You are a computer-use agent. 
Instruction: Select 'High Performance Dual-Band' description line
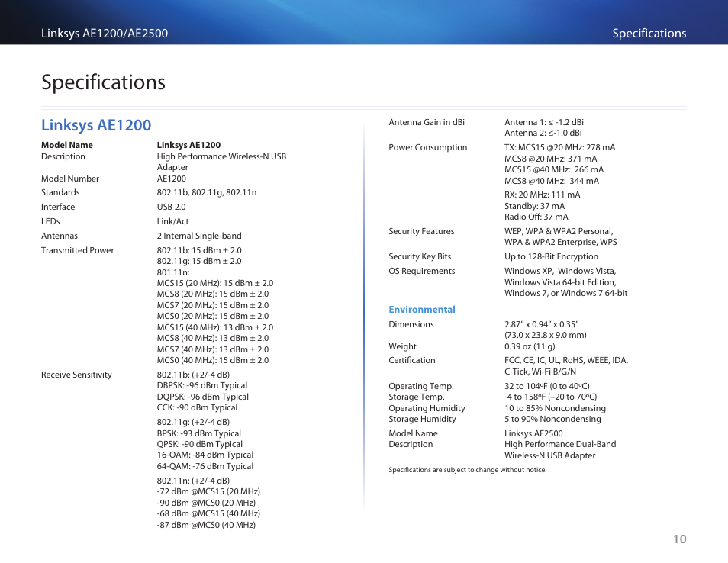560,444
